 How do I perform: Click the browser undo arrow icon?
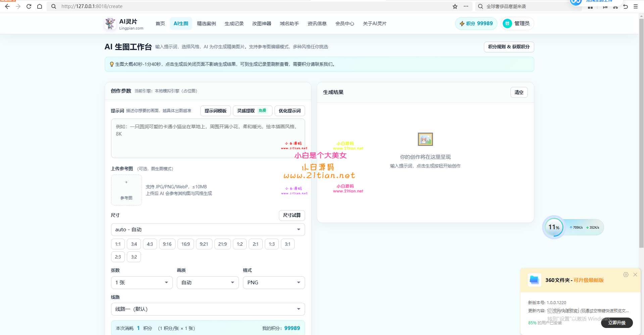coord(626,6)
